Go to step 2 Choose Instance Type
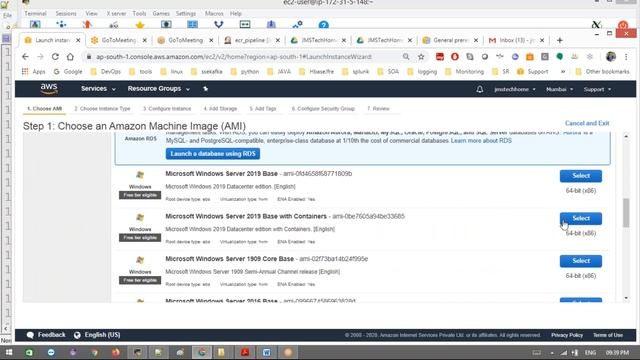The image size is (640, 360). pyautogui.click(x=102, y=109)
